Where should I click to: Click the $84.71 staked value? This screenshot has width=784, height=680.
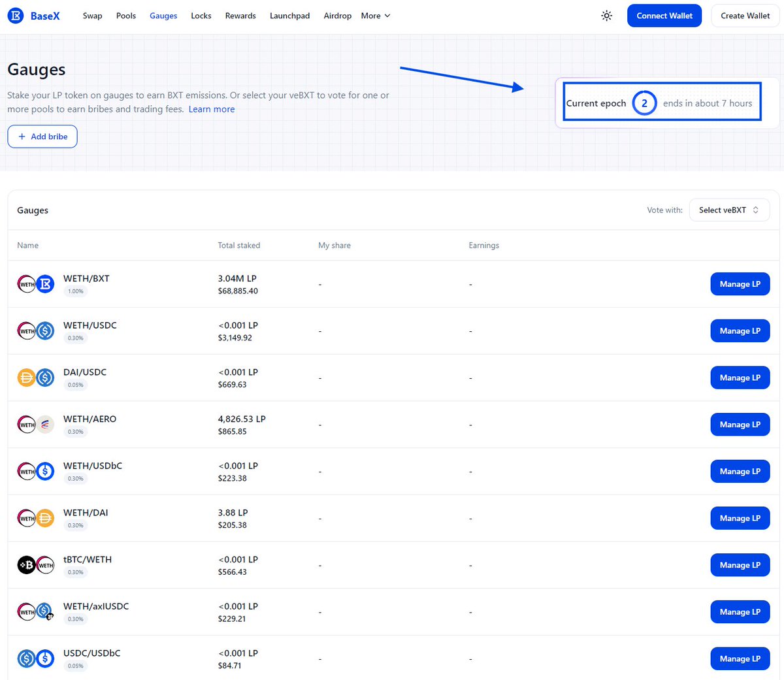coord(230,666)
